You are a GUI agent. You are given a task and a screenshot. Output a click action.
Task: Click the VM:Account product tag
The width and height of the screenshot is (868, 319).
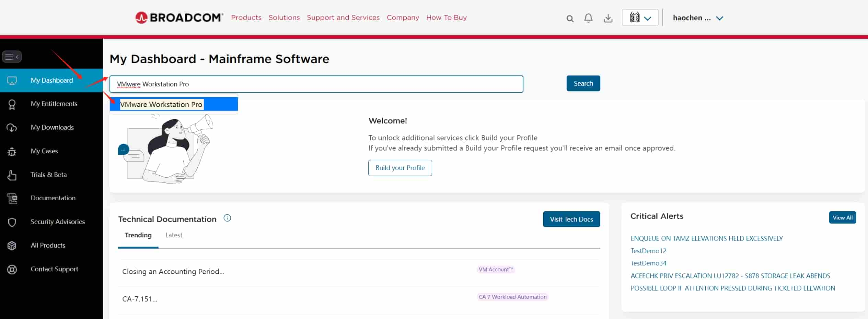[x=496, y=269]
